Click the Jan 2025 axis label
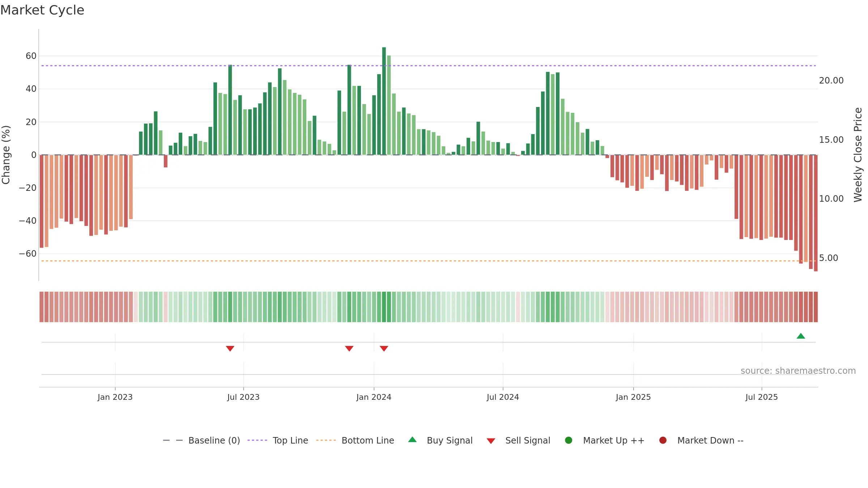Image resolution: width=868 pixels, height=488 pixels. tap(633, 397)
